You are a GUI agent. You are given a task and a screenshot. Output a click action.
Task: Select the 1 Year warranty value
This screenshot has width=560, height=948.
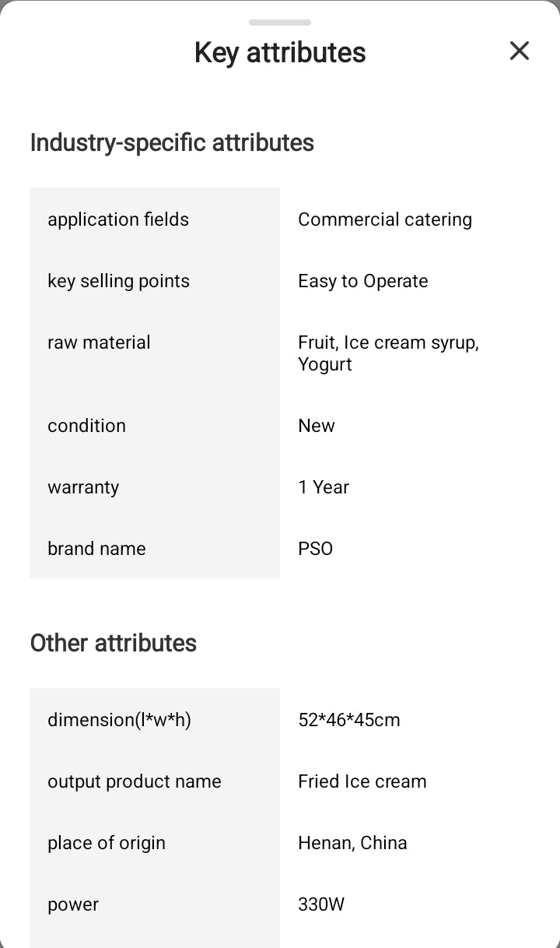[324, 487]
